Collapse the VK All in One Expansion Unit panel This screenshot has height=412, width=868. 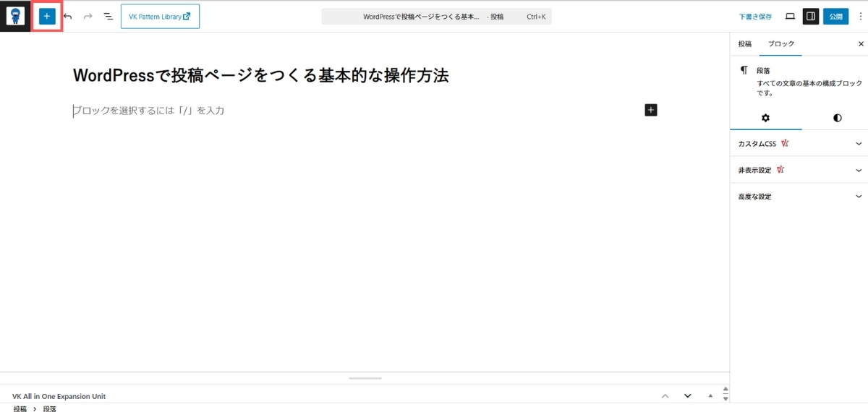(x=710, y=396)
